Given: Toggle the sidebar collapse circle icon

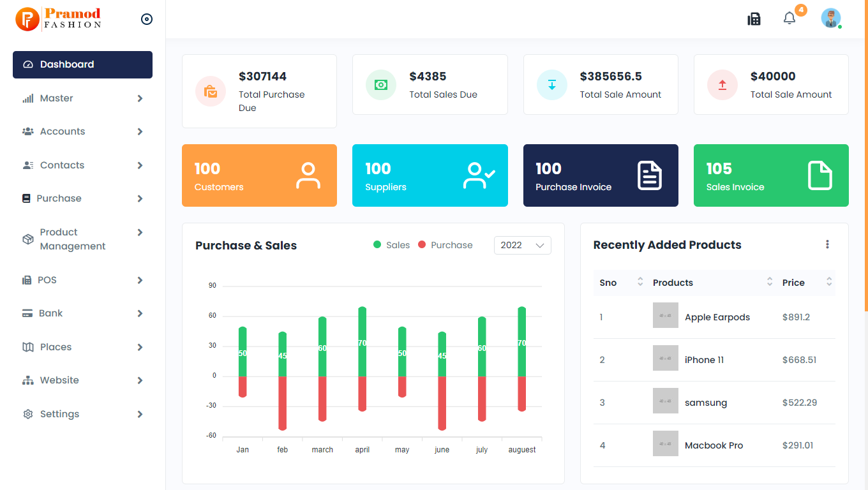Looking at the screenshot, I should pos(147,19).
